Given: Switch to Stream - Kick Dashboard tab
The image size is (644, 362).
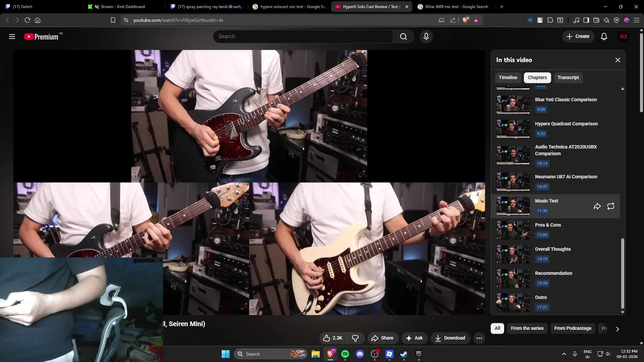Looking at the screenshot, I should [123, 7].
